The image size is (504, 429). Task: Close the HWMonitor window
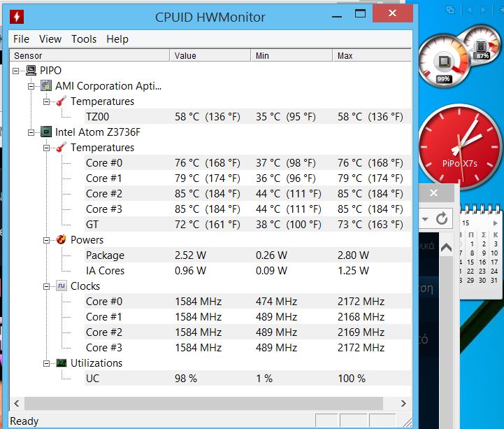coord(392,13)
